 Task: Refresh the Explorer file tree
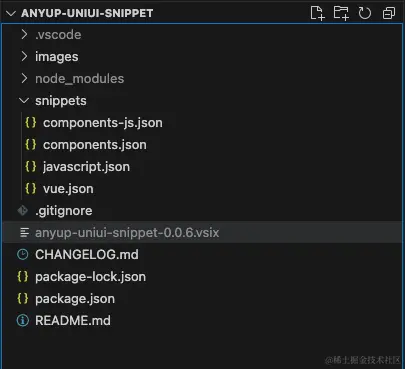[x=365, y=13]
